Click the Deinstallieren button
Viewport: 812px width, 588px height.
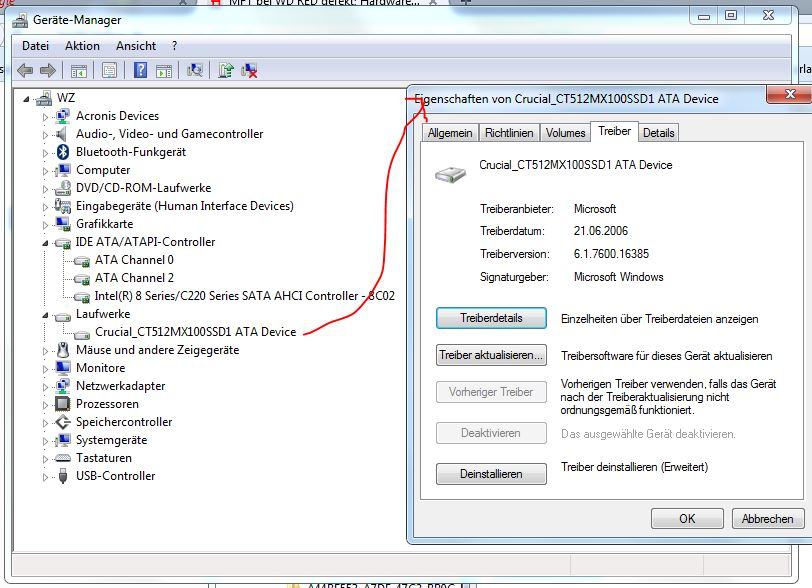[x=491, y=474]
